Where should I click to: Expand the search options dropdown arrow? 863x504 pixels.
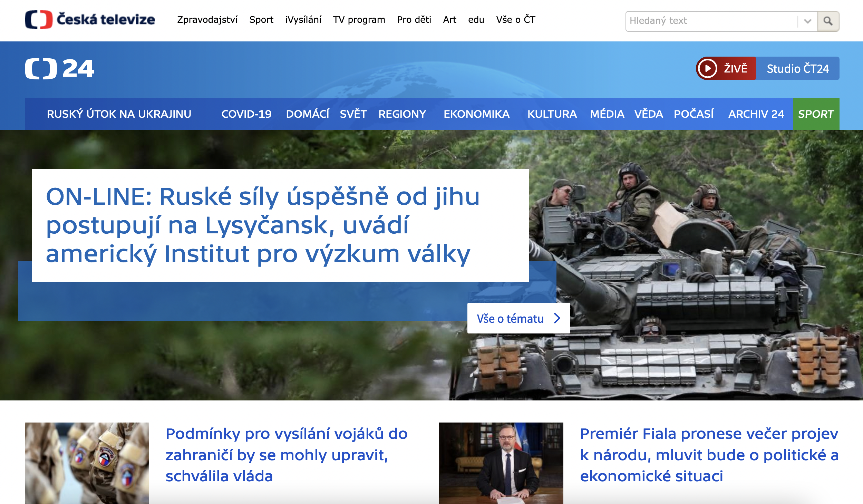point(807,21)
